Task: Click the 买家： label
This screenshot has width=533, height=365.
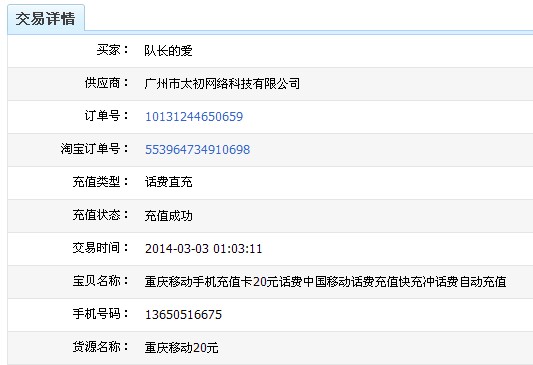Action: [113, 50]
